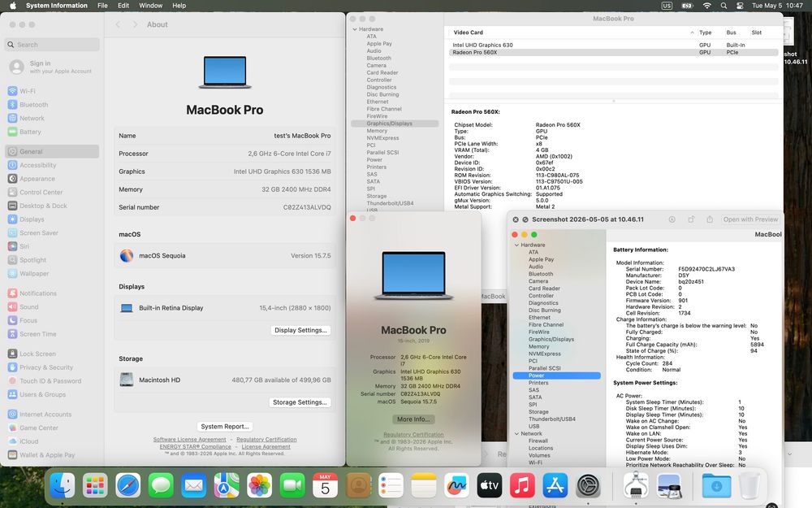Click Sign in with your Apple Account
Viewport: 812px width, 508px height.
[52, 67]
